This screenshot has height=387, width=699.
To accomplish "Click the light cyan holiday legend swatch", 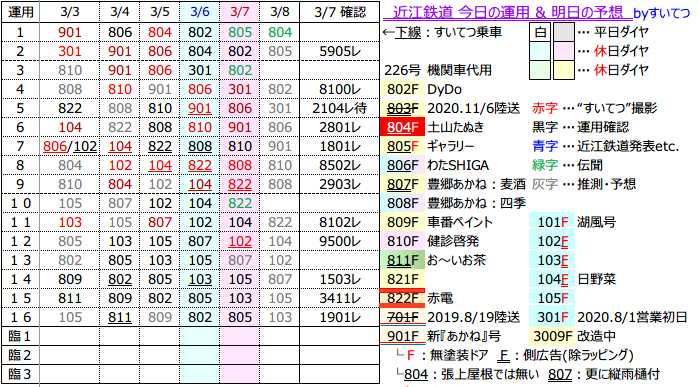I will [540, 51].
